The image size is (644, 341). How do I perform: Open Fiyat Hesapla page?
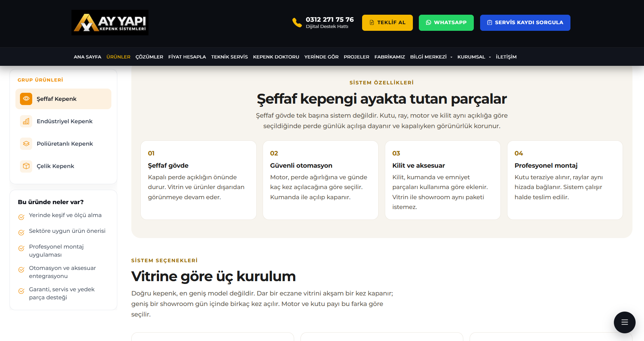click(187, 57)
